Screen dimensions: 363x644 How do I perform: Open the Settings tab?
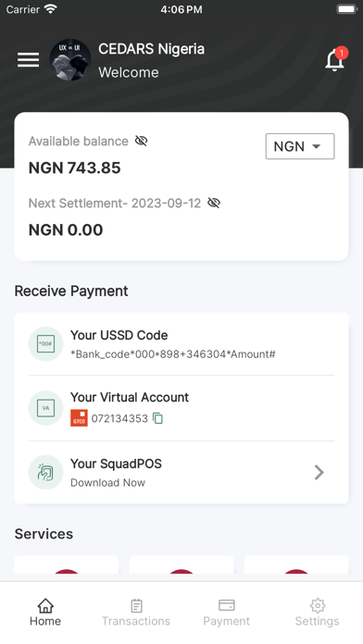(x=318, y=613)
